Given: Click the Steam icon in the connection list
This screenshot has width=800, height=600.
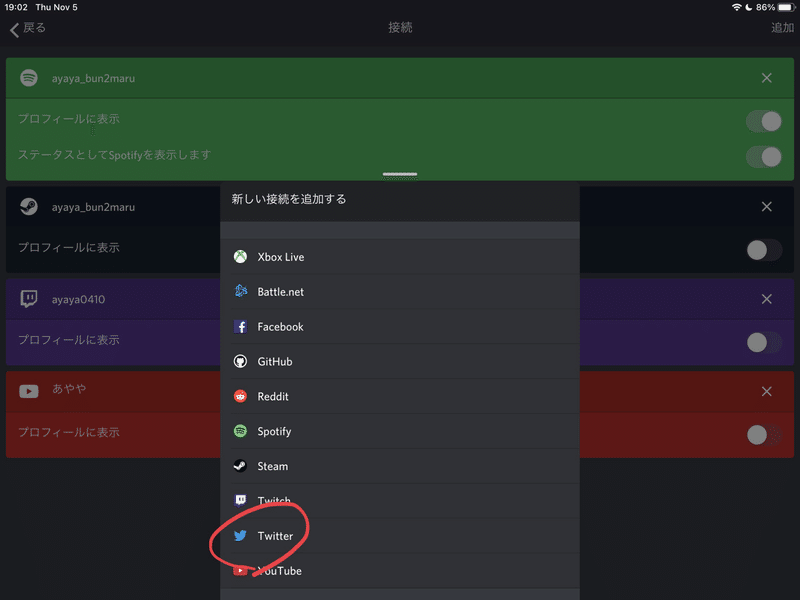Looking at the screenshot, I should [x=240, y=466].
